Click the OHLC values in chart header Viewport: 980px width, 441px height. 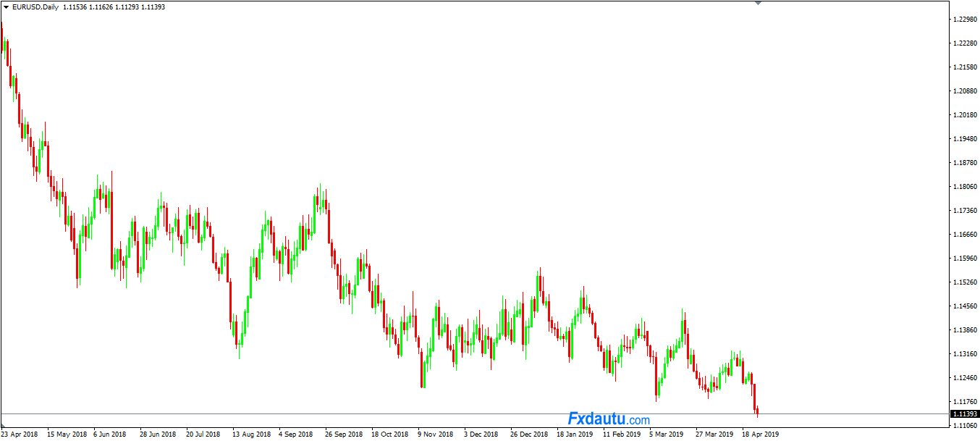click(114, 7)
